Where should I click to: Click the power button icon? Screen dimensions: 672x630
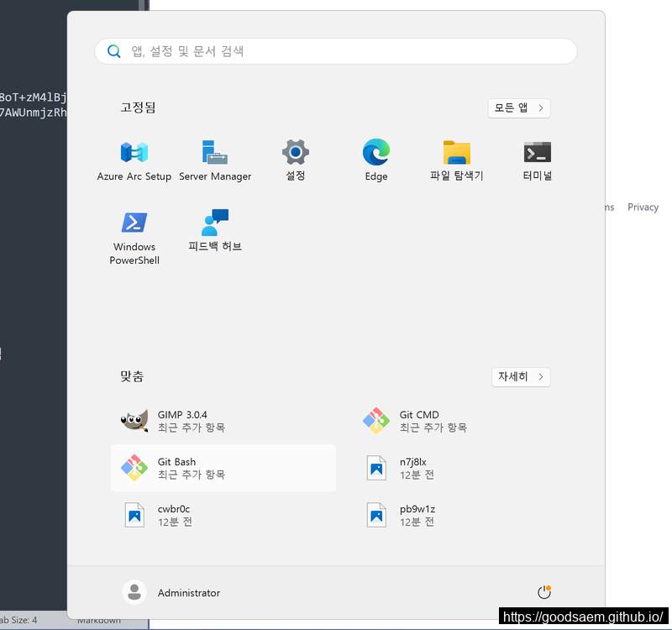pos(543,592)
